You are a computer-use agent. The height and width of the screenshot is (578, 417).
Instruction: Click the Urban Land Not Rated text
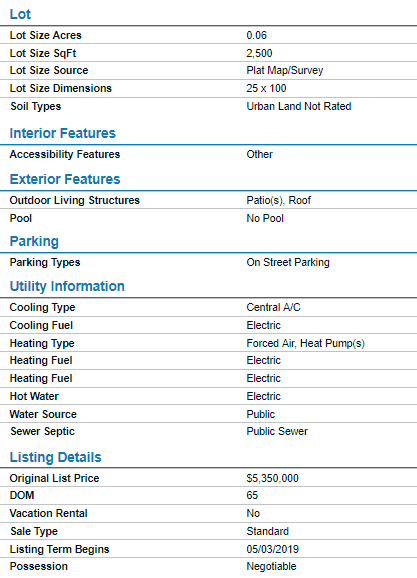click(x=299, y=107)
